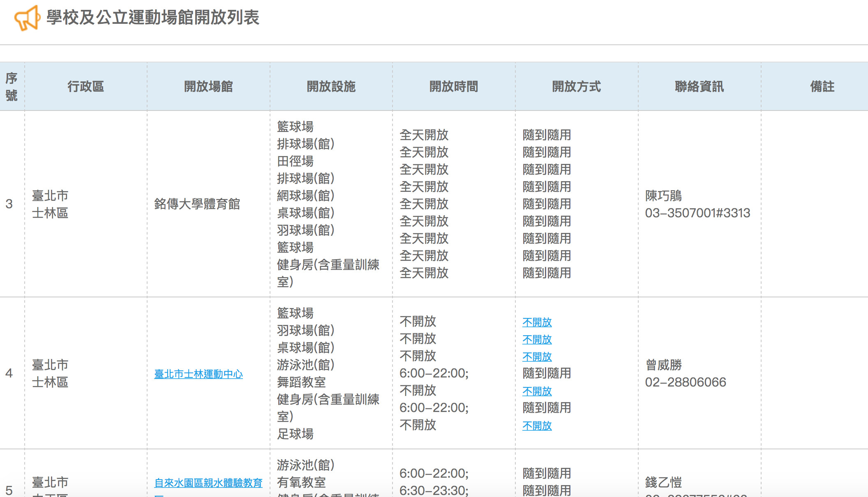The height and width of the screenshot is (497, 868).
Task: Click 有氧教室 facility in row 5
Action: 301,482
